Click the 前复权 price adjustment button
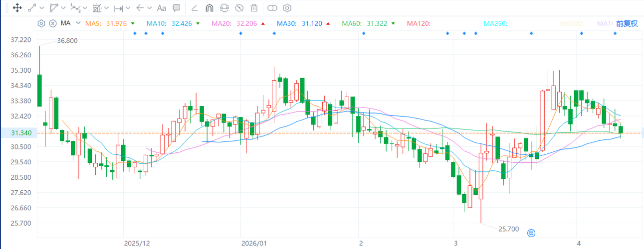 coord(627,23)
